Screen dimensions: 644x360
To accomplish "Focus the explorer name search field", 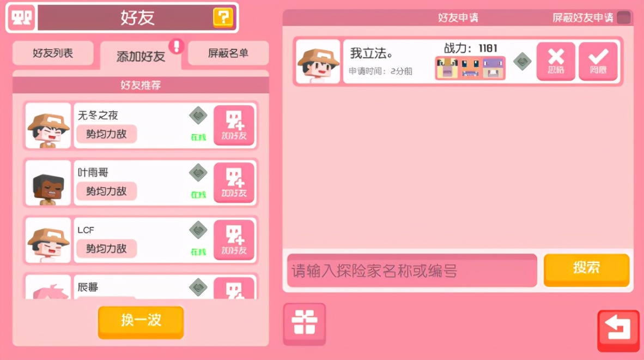I will click(412, 271).
